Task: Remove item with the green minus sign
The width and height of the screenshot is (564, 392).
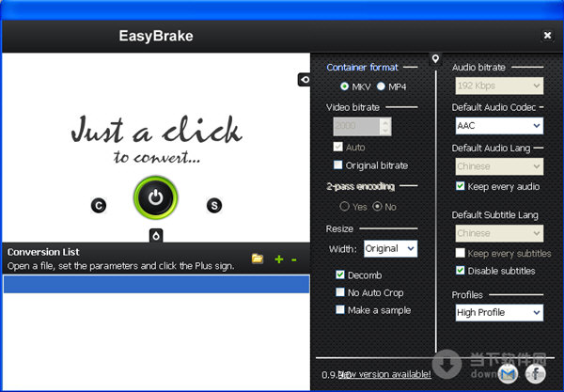Action: click(x=294, y=259)
